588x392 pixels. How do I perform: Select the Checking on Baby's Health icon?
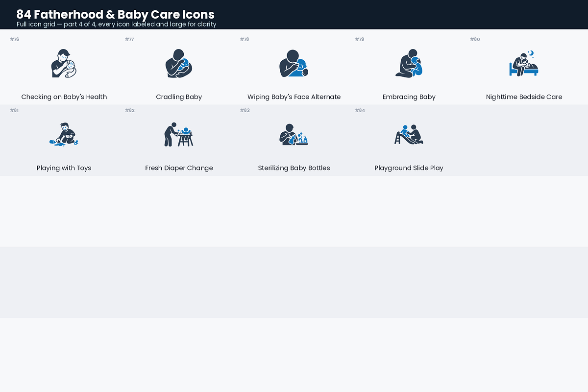(x=64, y=63)
